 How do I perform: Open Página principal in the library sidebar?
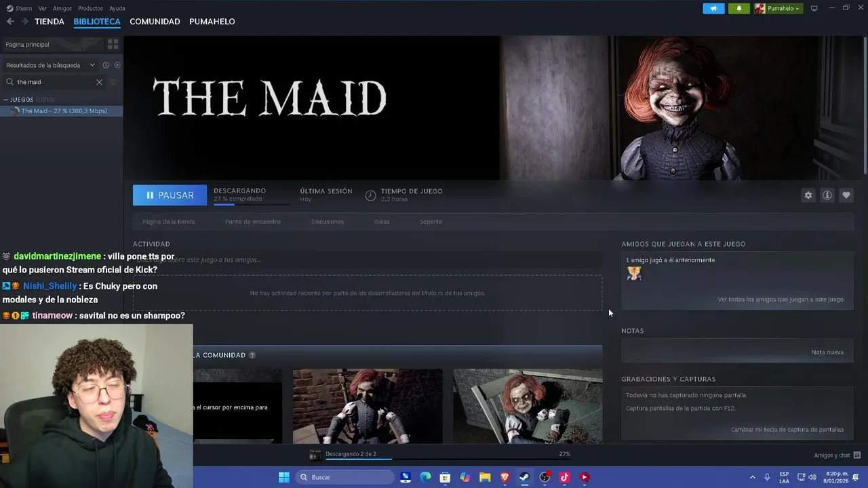pos(52,44)
